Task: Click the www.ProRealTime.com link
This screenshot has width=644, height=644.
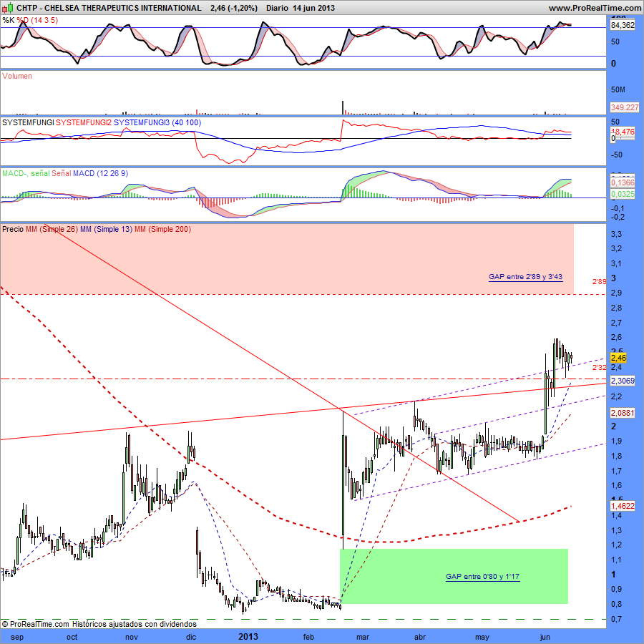Action: click(595, 8)
